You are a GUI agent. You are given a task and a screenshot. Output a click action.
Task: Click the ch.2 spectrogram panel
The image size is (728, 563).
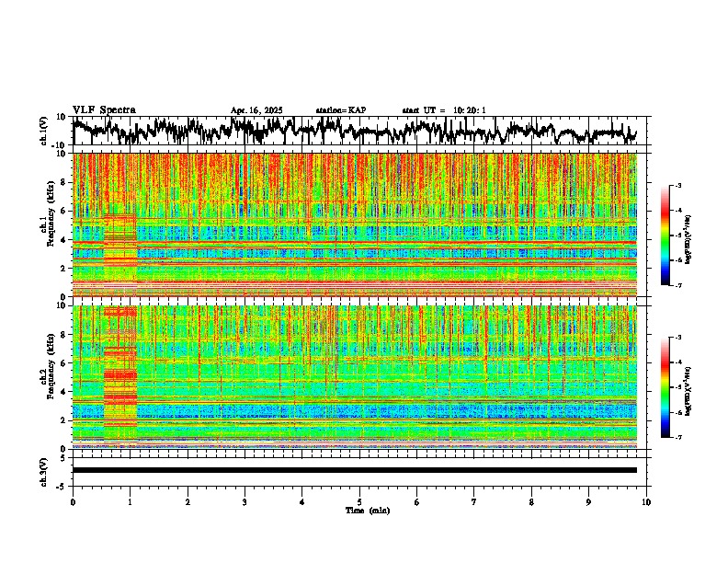point(355,377)
